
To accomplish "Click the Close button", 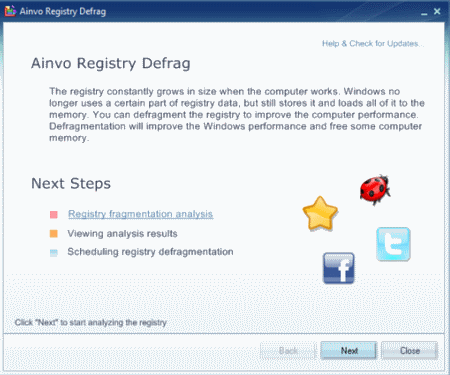I will [410, 351].
